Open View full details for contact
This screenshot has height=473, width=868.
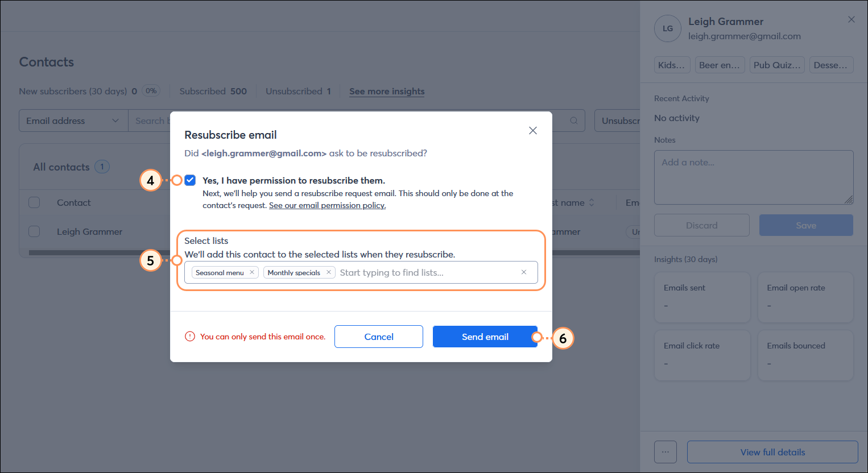pyautogui.click(x=772, y=452)
